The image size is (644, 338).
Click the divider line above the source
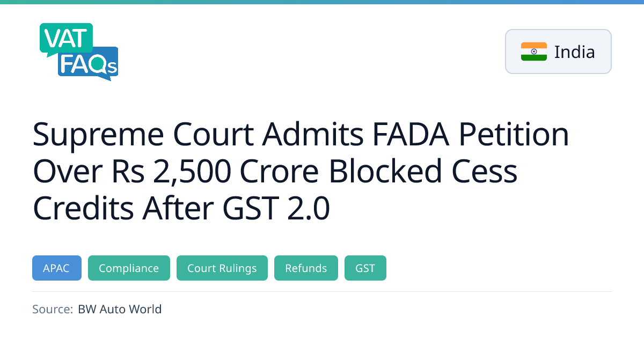tap(322, 291)
